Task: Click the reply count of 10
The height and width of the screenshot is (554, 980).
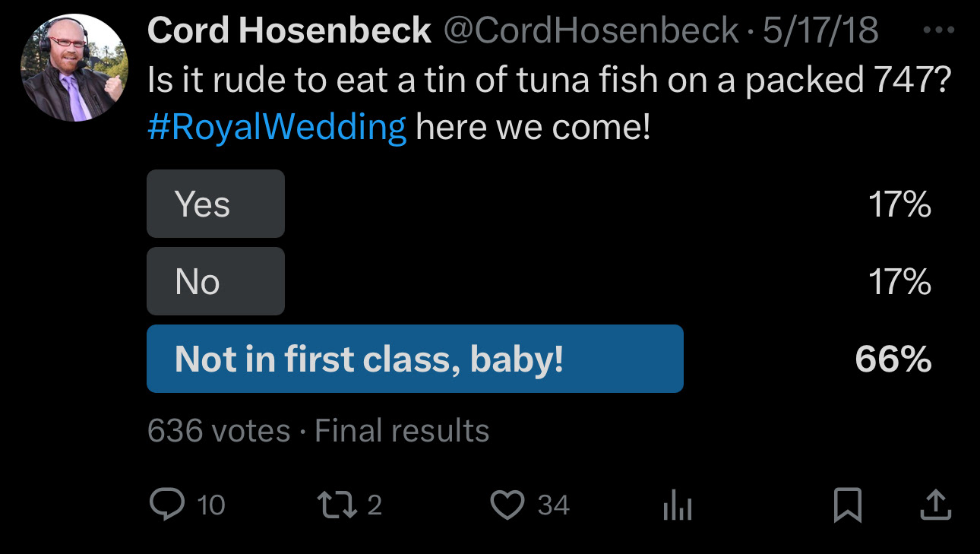Action: [210, 505]
